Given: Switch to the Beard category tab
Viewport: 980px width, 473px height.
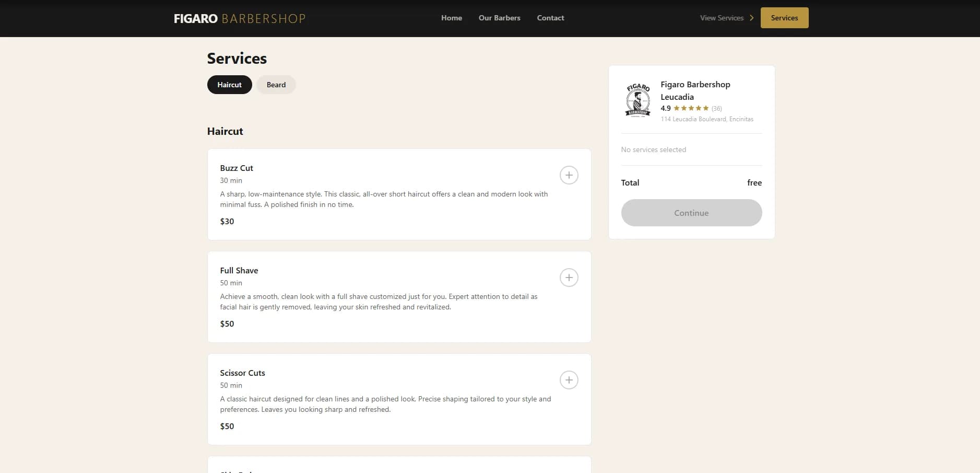Looking at the screenshot, I should coord(276,85).
